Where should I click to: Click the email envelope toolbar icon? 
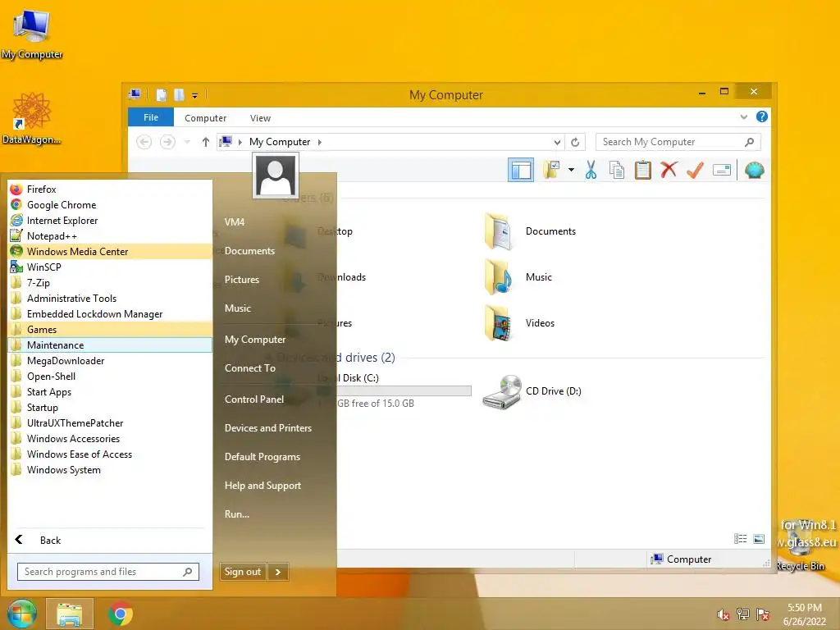722,171
